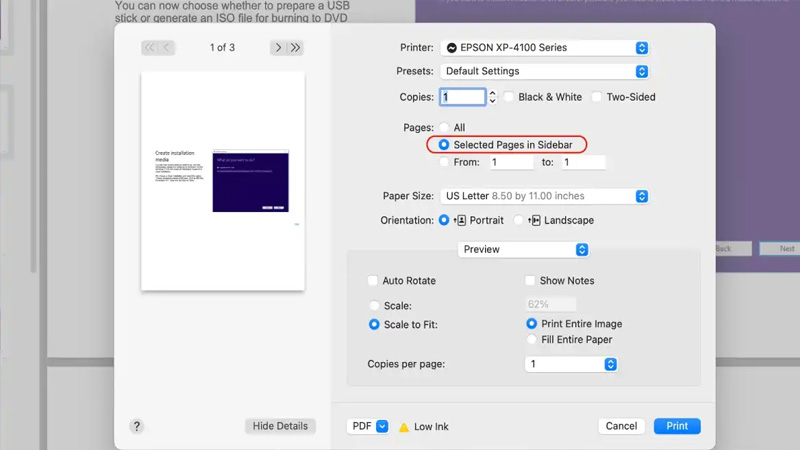Select the Landscape orientation option
The image size is (800, 450).
[x=518, y=220]
